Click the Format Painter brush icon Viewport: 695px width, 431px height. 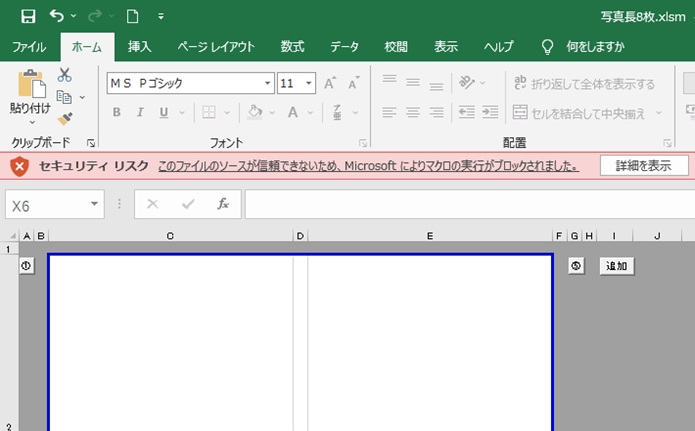point(65,119)
